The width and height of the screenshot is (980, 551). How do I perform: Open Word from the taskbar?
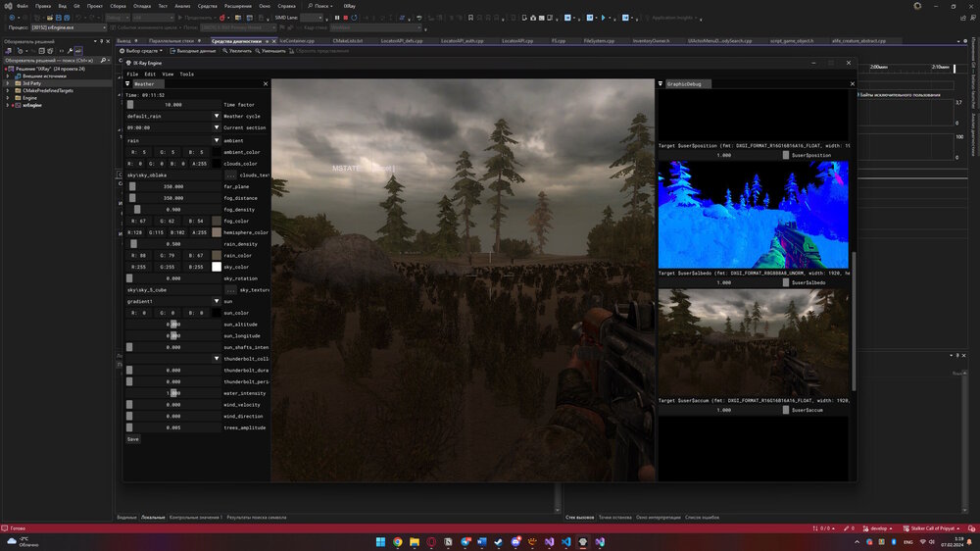[x=482, y=541]
